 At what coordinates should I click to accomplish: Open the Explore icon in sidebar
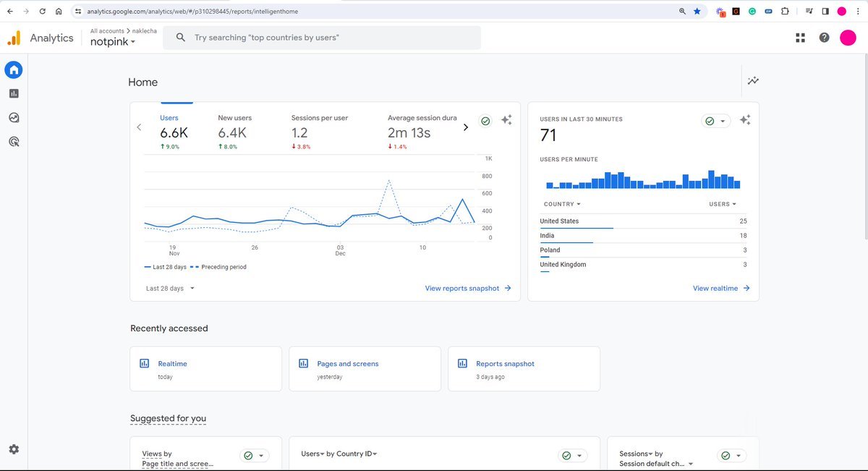(14, 118)
